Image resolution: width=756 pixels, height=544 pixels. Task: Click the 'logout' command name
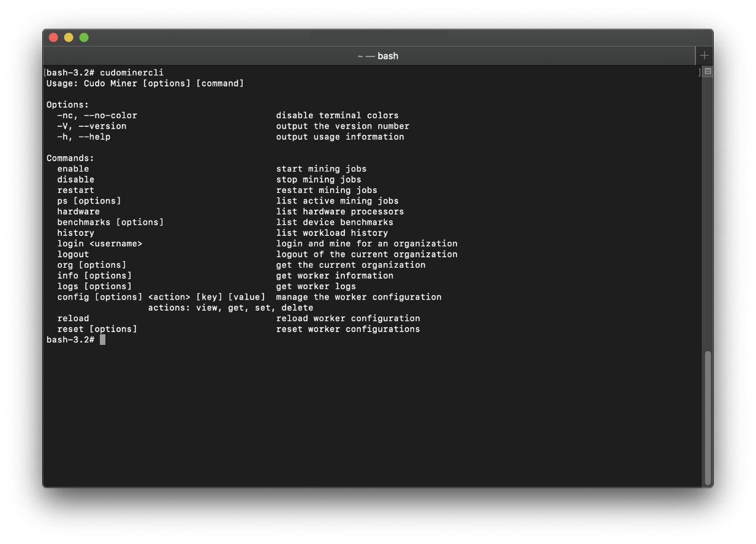[x=73, y=254]
